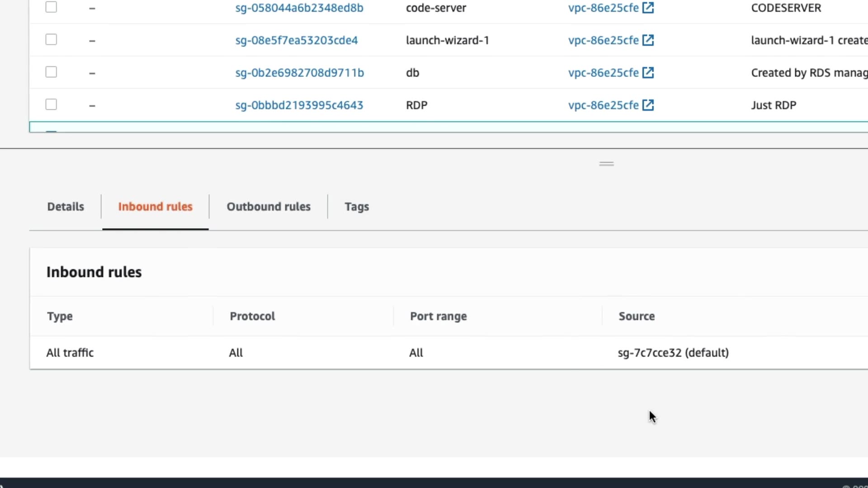
Task: Click the Source column header
Action: [636, 316]
